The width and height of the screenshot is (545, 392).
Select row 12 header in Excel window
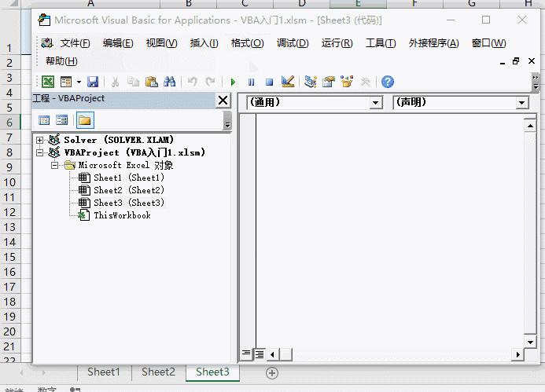point(9,212)
